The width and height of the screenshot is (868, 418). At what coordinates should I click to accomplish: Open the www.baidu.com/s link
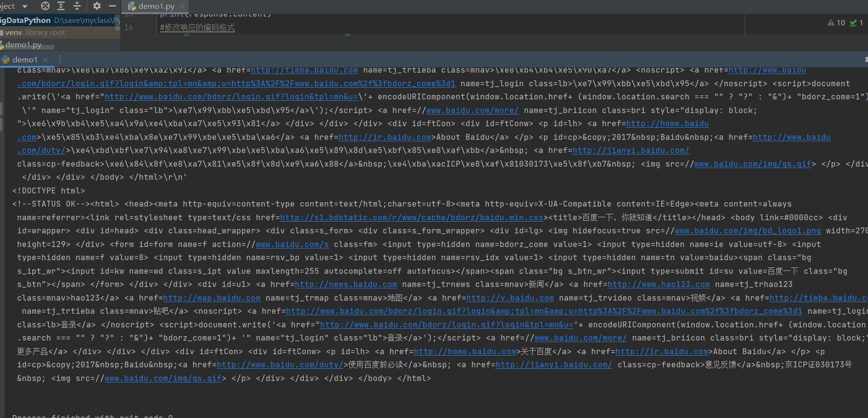click(x=292, y=245)
